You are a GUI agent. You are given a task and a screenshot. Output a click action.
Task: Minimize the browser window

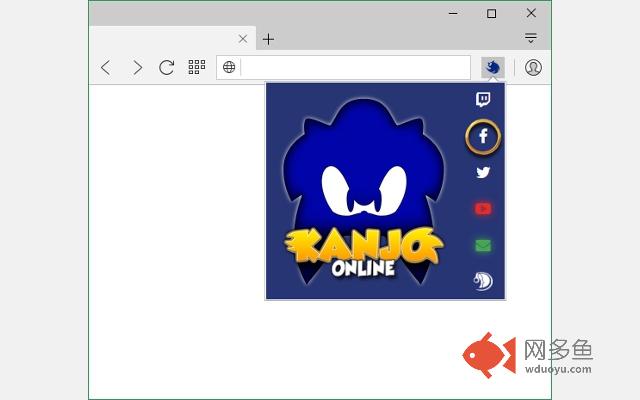coord(453,13)
